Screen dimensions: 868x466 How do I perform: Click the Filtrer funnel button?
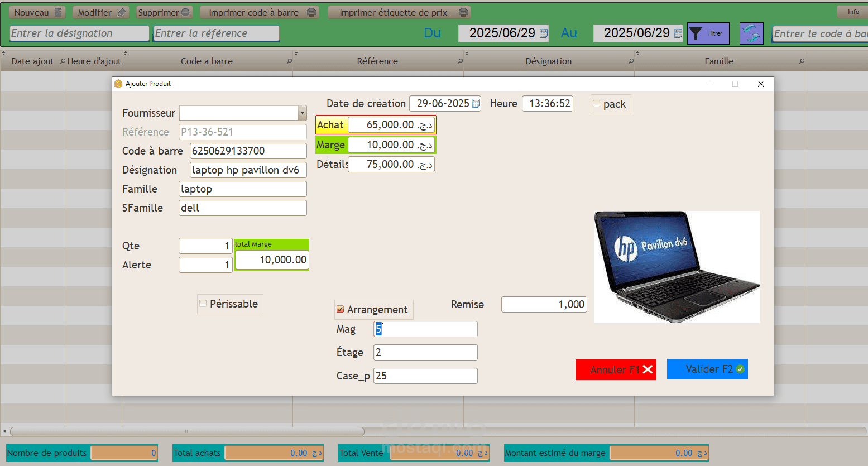pyautogui.click(x=708, y=33)
